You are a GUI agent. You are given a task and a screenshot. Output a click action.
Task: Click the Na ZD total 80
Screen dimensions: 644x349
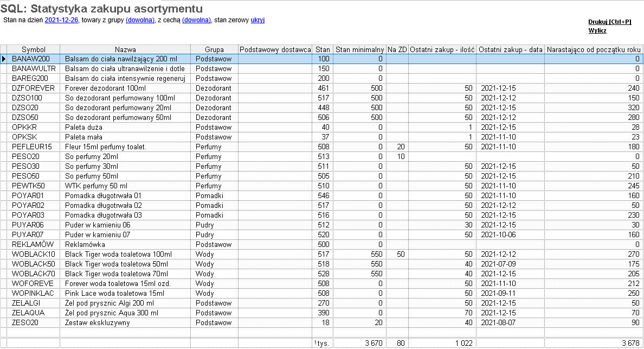click(x=397, y=343)
